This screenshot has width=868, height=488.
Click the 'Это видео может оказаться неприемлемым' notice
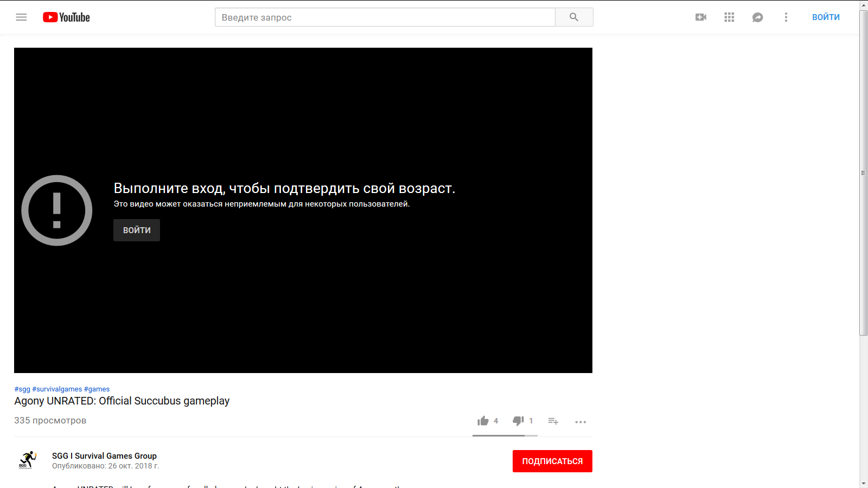pos(261,204)
